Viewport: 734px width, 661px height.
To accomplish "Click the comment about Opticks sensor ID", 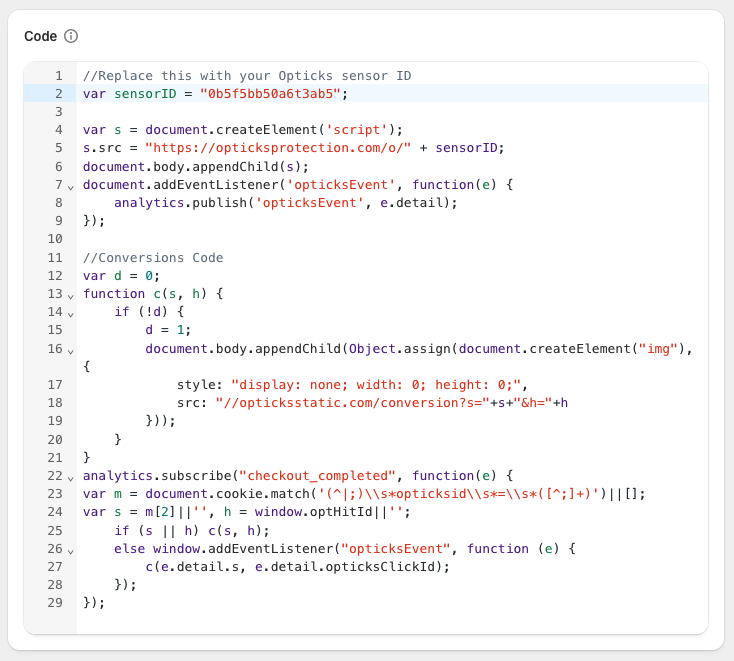I will pos(247,75).
